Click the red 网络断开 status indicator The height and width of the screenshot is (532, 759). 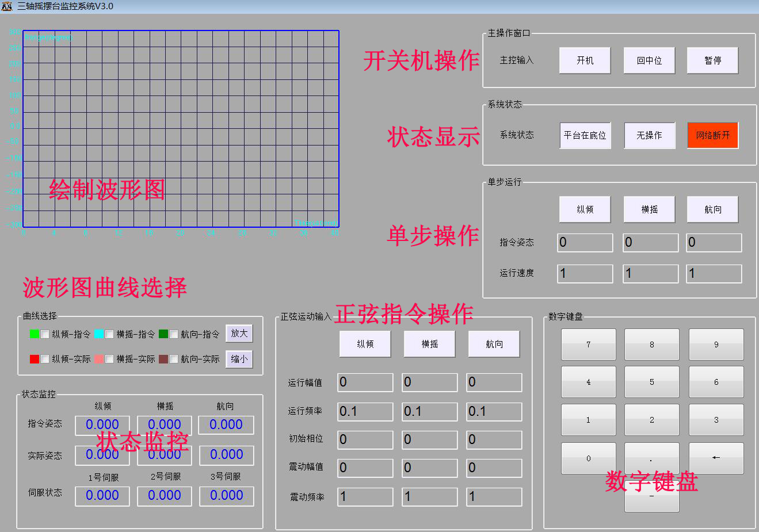coord(712,135)
